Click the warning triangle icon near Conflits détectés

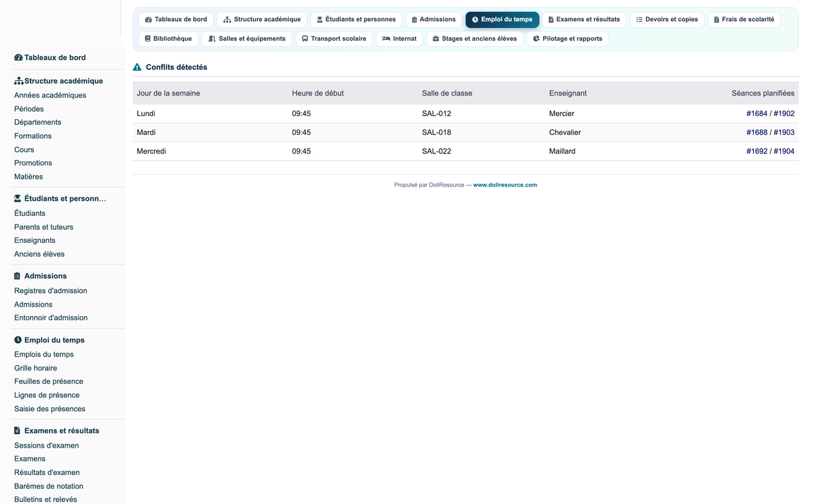pyautogui.click(x=137, y=67)
